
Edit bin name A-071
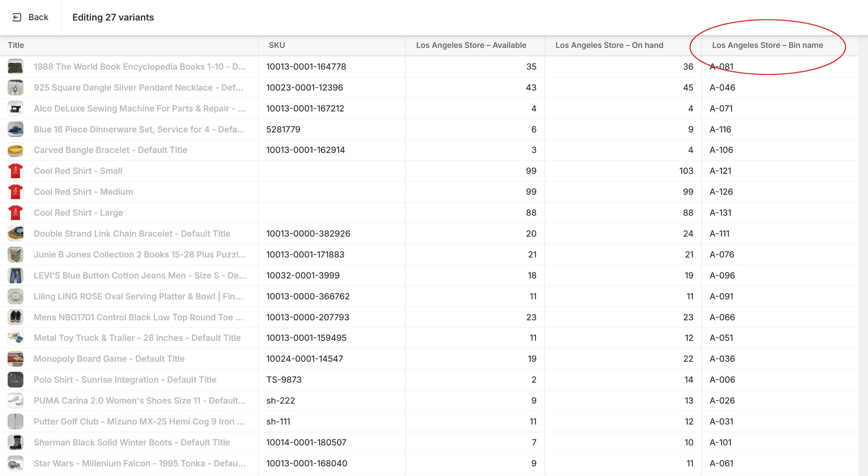coord(780,109)
